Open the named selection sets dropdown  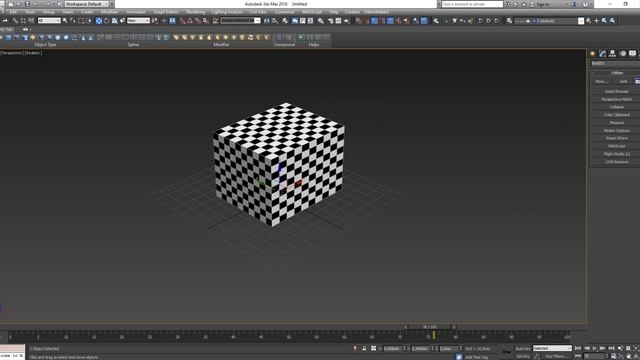tap(240, 20)
